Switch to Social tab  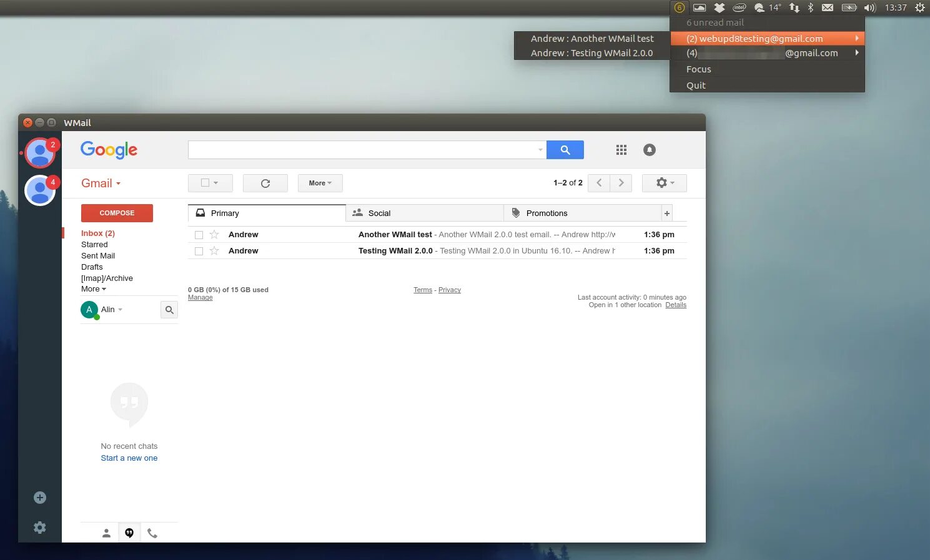tap(425, 214)
